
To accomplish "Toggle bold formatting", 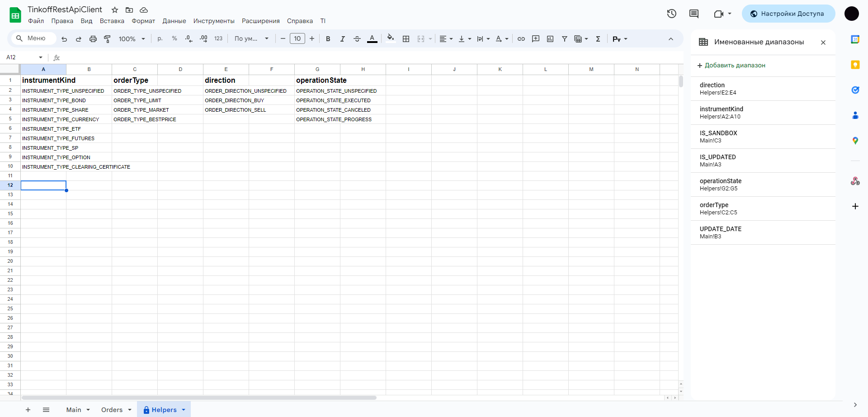I will coord(328,39).
